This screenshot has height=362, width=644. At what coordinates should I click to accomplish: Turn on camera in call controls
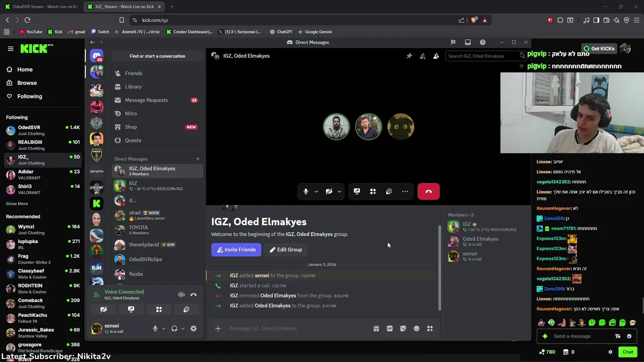pyautogui.click(x=329, y=192)
